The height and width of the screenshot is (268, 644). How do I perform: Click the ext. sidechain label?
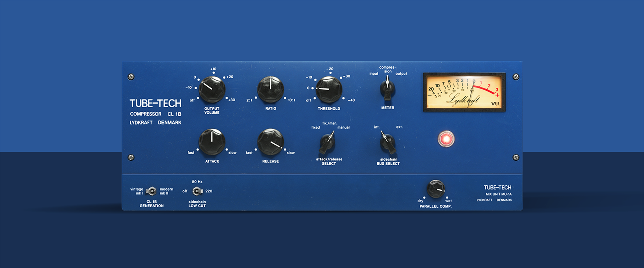(x=399, y=127)
